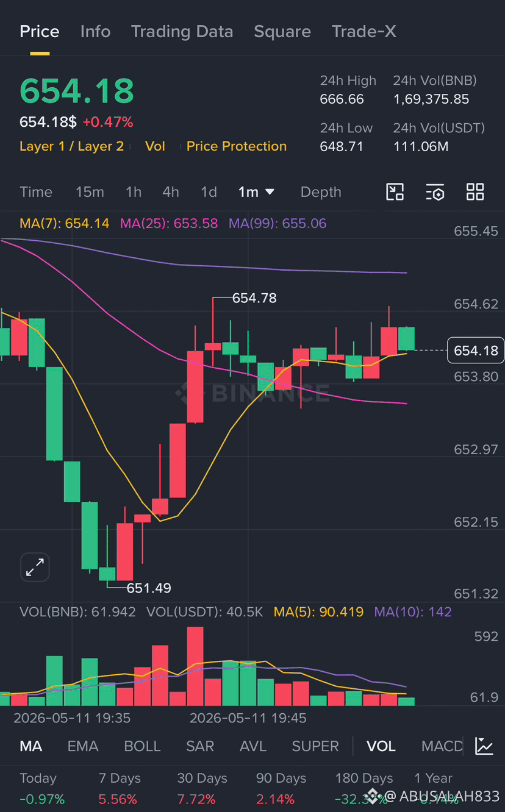The image size is (505, 812).
Task: Click the large green 654.18 price
Action: 77,91
